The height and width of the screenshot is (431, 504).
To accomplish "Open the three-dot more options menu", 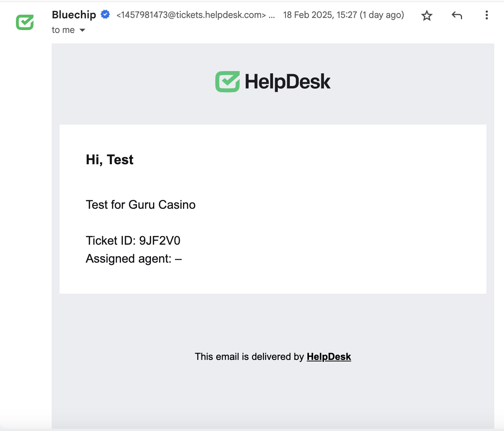I will tap(486, 15).
